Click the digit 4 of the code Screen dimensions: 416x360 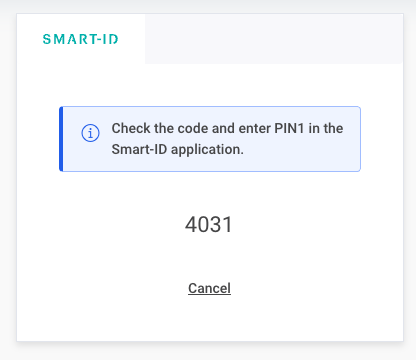tap(191, 224)
